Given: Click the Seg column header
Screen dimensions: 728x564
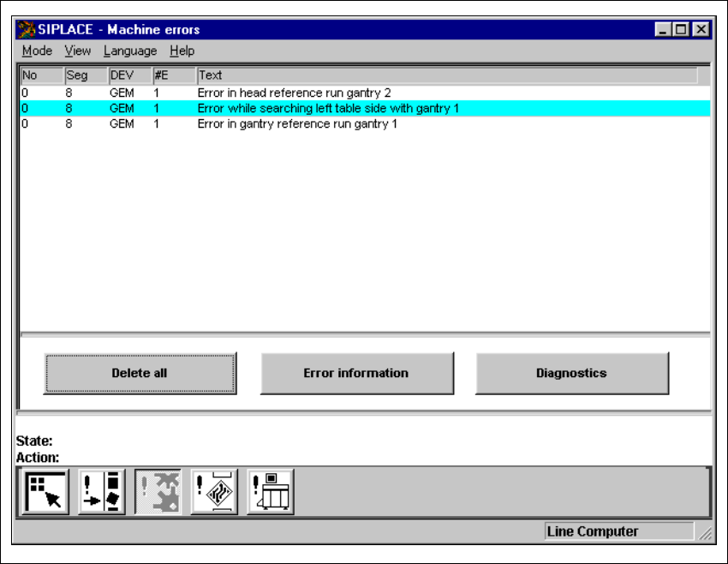Looking at the screenshot, I should pyautogui.click(x=87, y=75).
